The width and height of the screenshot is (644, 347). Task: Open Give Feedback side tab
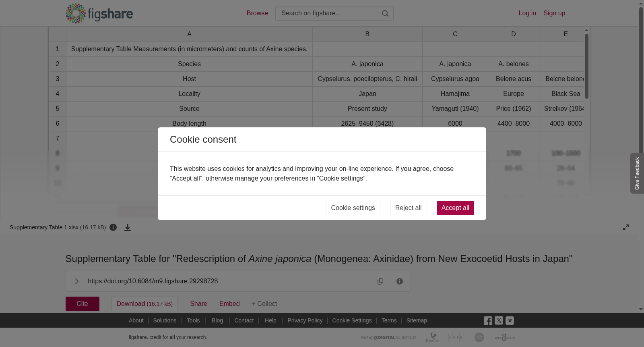click(x=637, y=173)
